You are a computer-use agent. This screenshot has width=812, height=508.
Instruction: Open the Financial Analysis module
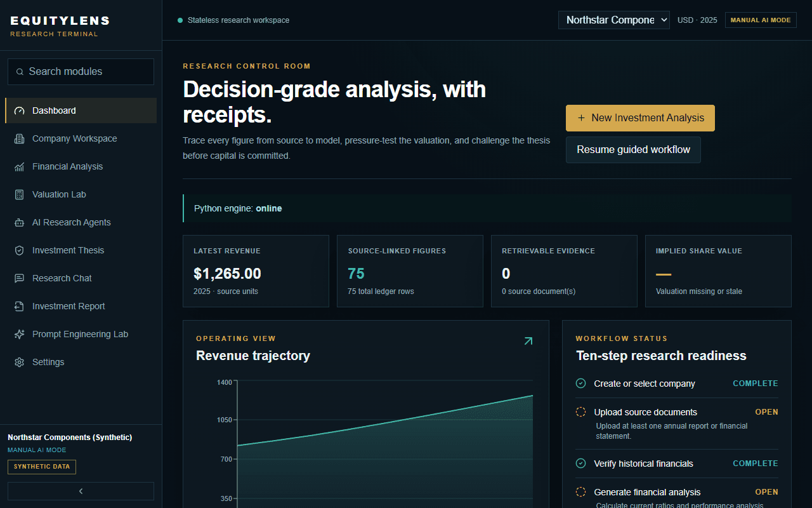pos(81,166)
